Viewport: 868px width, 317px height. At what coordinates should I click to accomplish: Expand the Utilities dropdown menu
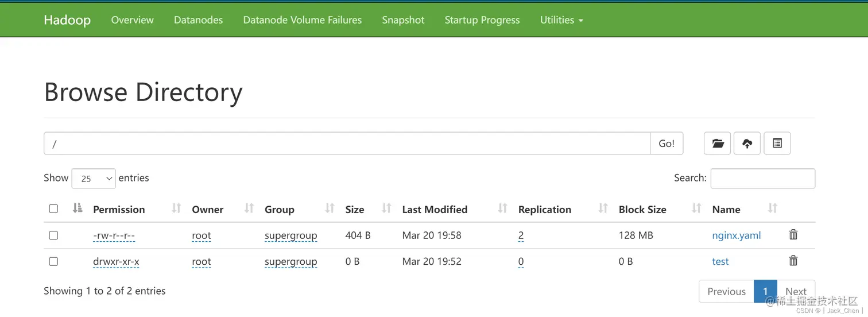[x=561, y=20]
